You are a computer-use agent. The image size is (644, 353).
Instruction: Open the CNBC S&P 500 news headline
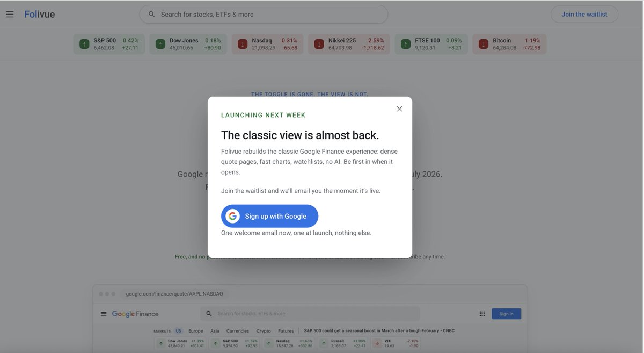[x=379, y=331]
